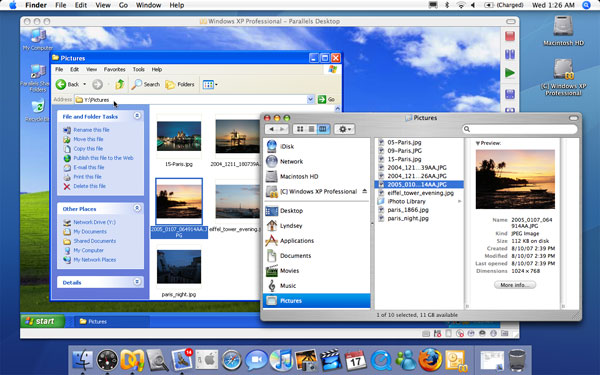Click 'Copy this file' link

coord(88,148)
